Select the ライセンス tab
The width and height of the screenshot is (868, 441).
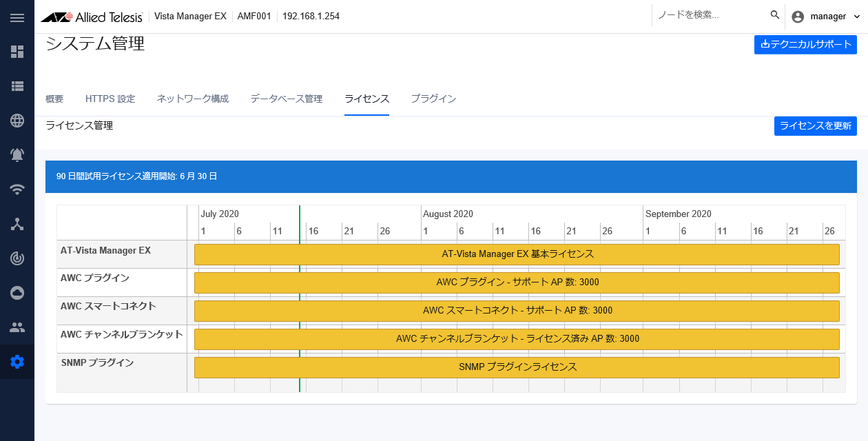(x=367, y=99)
